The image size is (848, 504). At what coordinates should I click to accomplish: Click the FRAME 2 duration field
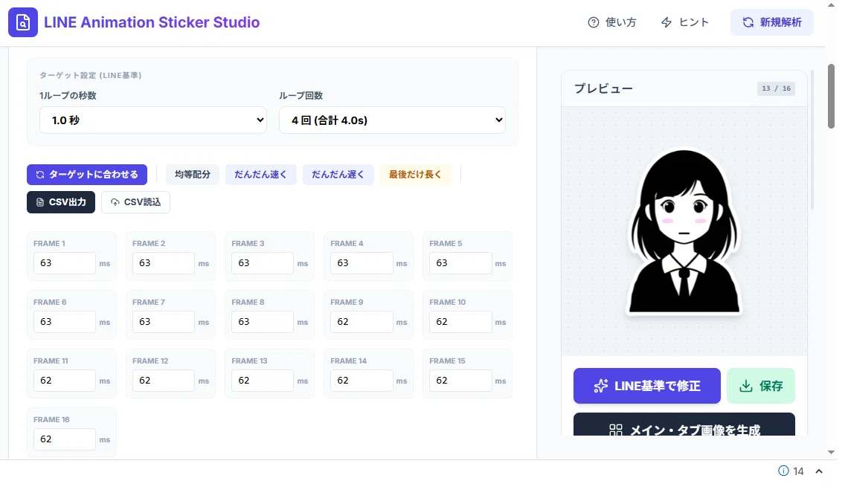pos(164,263)
